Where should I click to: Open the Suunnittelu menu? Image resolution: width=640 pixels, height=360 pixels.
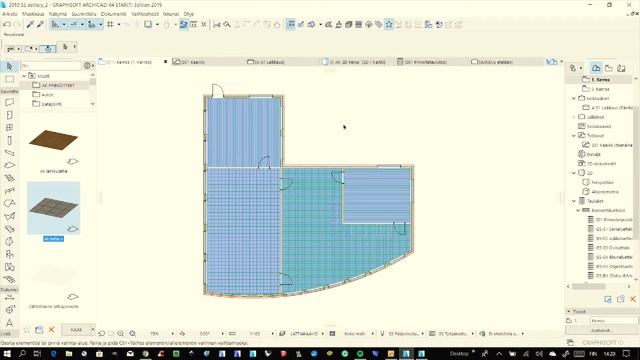[x=84, y=14]
